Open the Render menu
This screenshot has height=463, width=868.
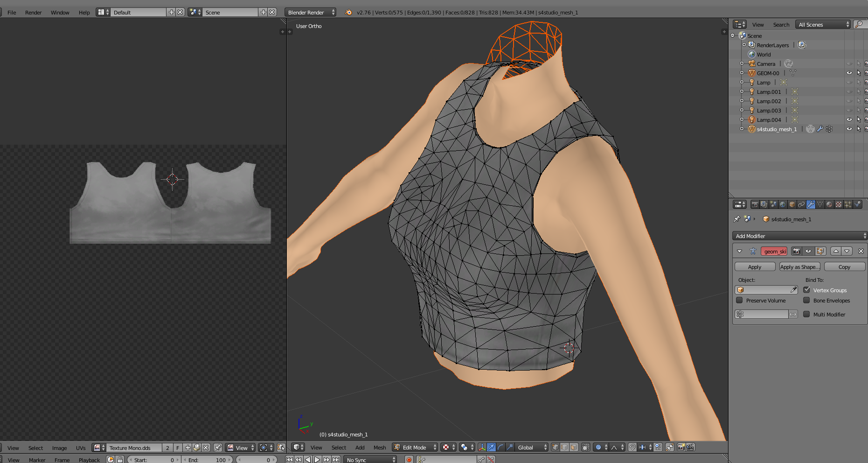(33, 13)
